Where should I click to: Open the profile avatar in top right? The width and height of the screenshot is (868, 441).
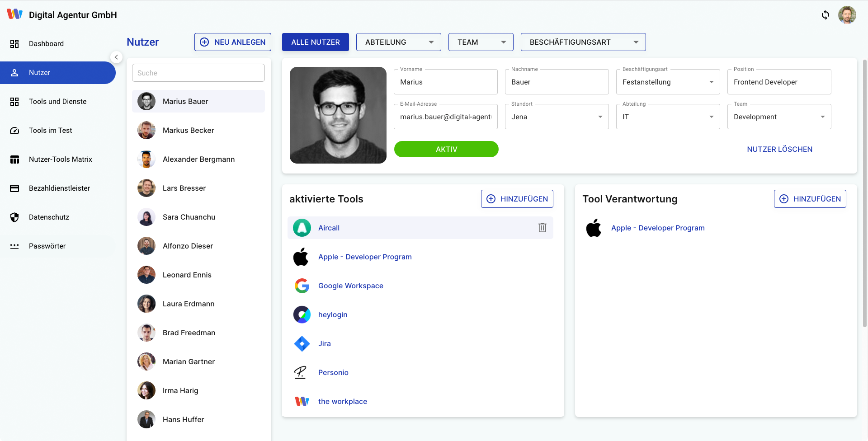point(847,15)
